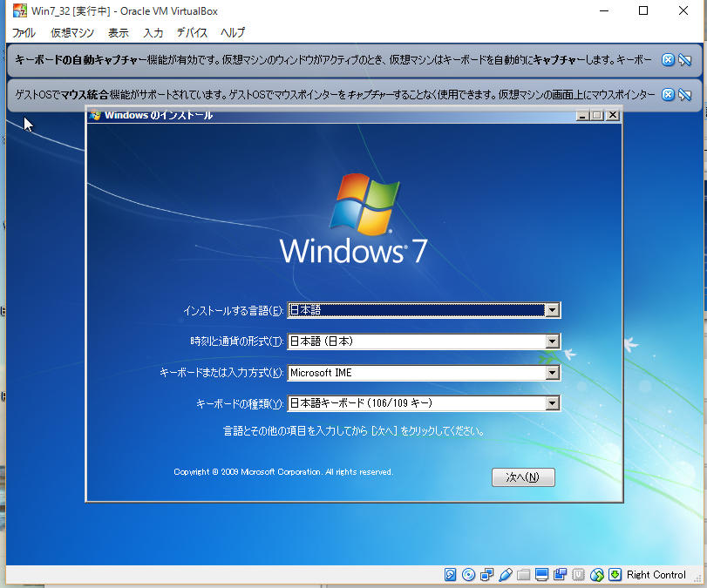Click the USB devices status icon
This screenshot has height=588, width=707.
(x=506, y=574)
